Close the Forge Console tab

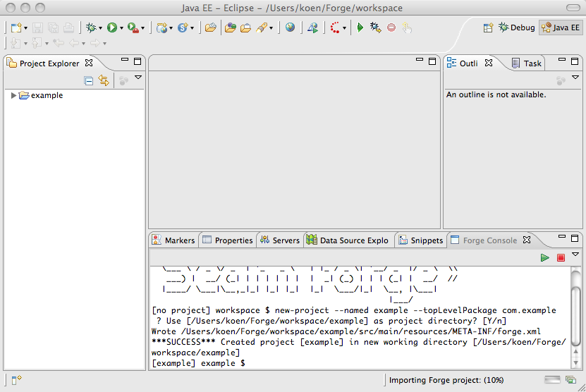point(527,240)
